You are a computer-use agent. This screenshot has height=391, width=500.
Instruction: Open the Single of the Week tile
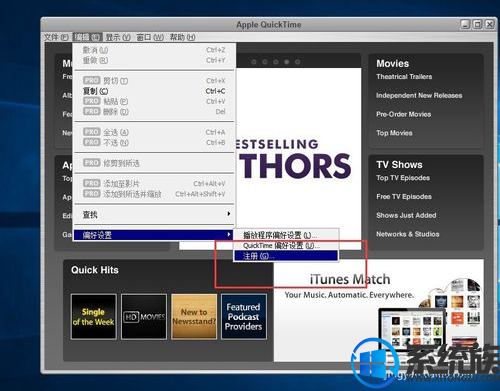pos(94,317)
